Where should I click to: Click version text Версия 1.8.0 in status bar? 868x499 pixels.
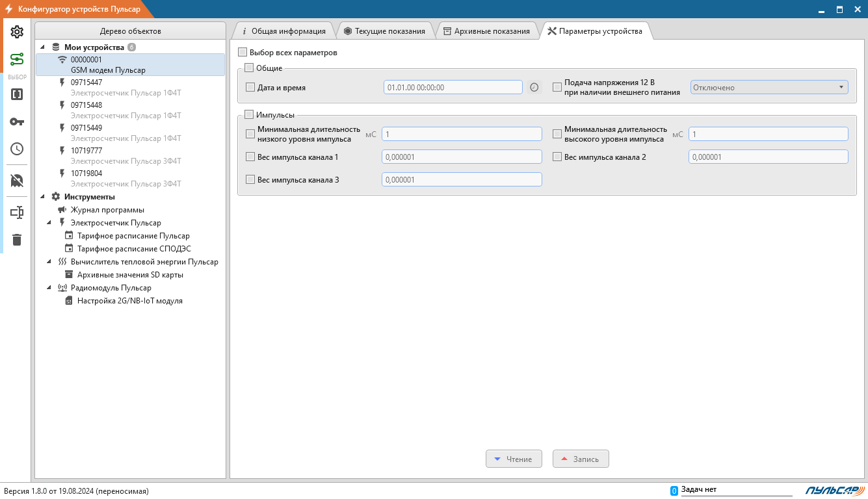[x=77, y=491]
